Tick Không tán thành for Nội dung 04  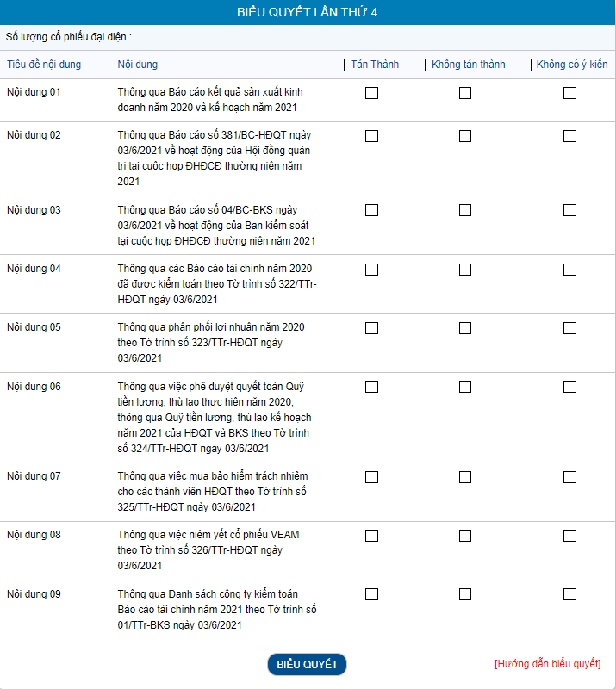464,270
